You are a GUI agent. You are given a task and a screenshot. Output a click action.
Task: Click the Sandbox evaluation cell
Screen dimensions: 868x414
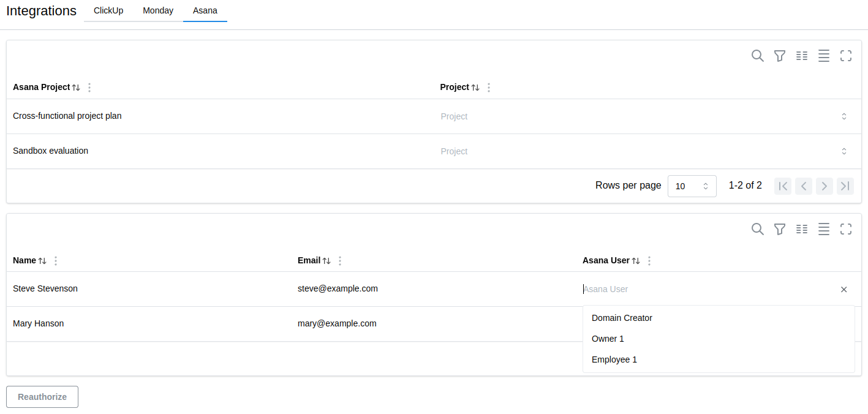[220, 151]
